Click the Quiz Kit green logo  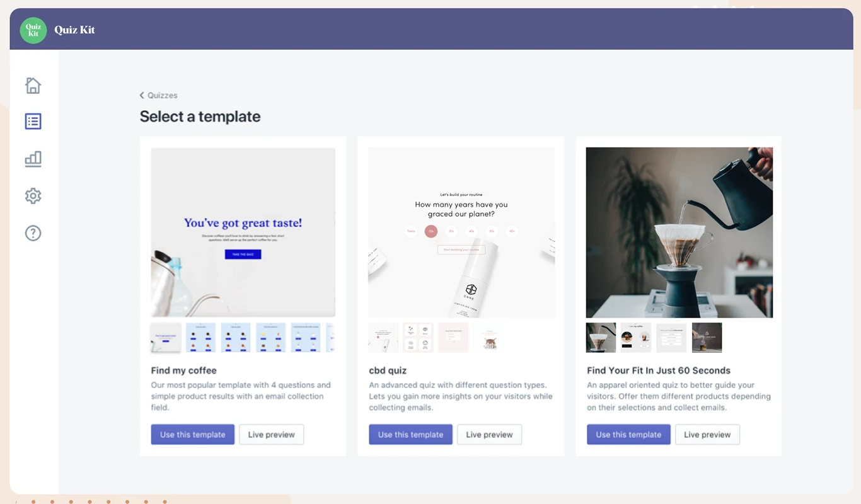[x=33, y=30]
